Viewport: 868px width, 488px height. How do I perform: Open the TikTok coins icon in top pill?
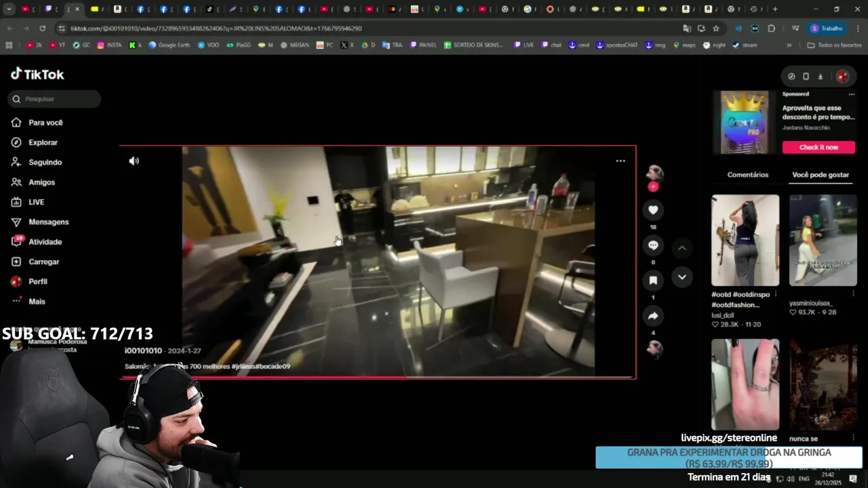click(791, 77)
